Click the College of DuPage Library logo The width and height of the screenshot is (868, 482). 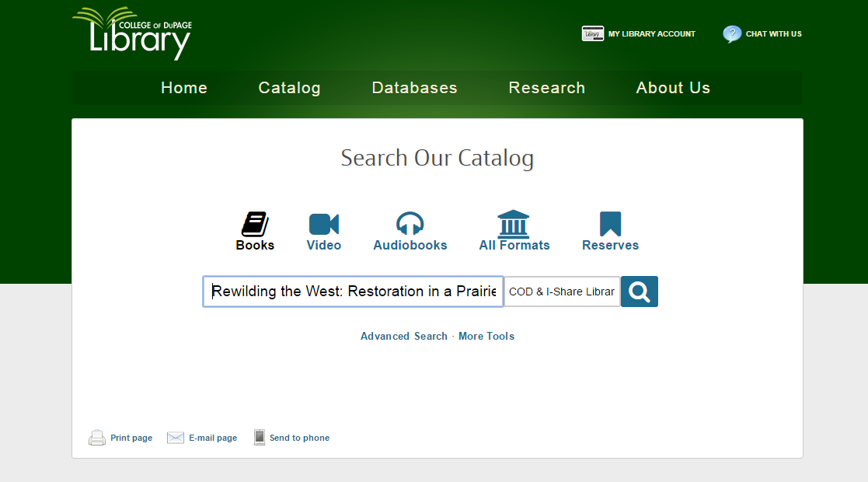[133, 33]
